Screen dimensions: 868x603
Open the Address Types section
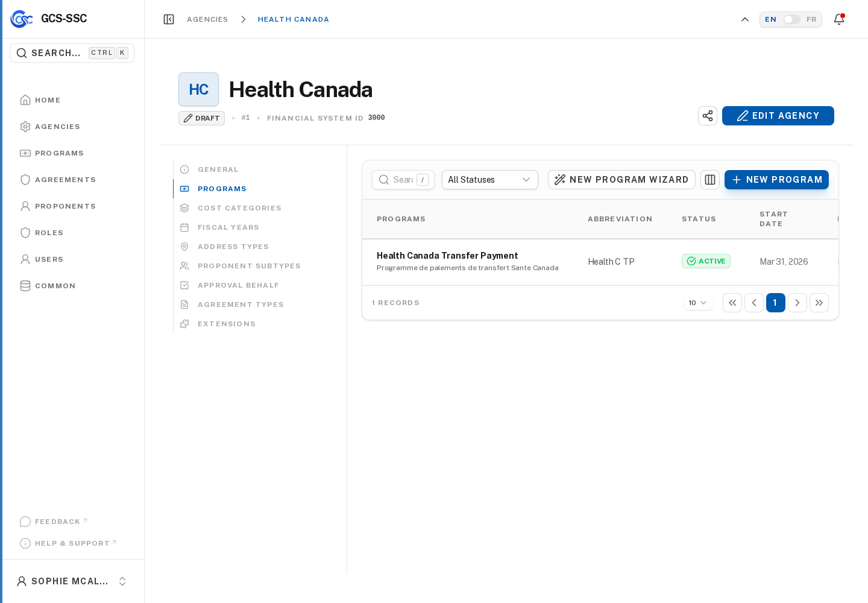point(233,247)
